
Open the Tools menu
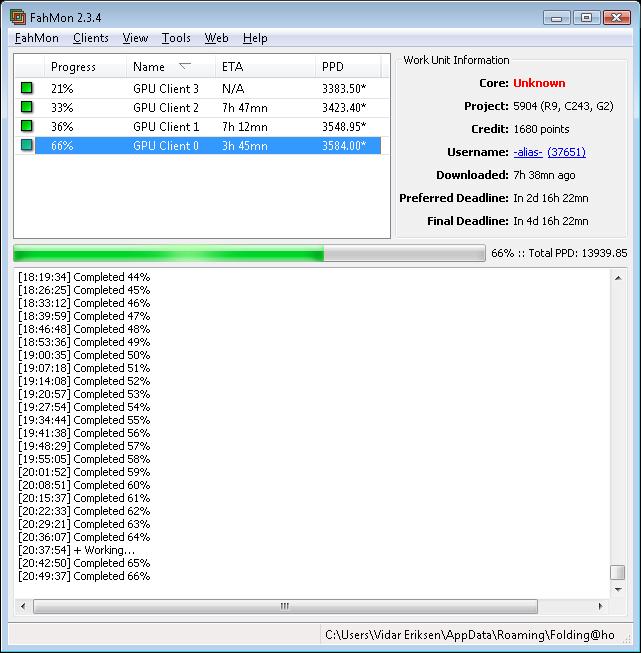(x=176, y=38)
